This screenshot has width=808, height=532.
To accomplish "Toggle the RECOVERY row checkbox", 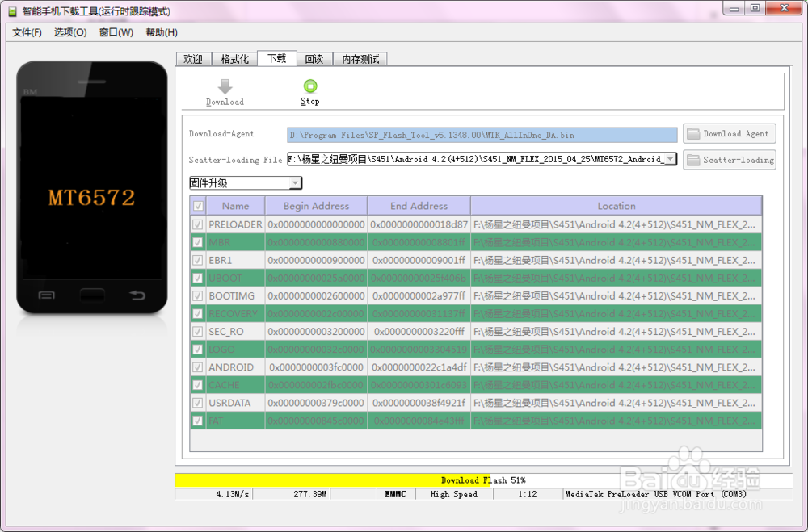I will tap(197, 314).
